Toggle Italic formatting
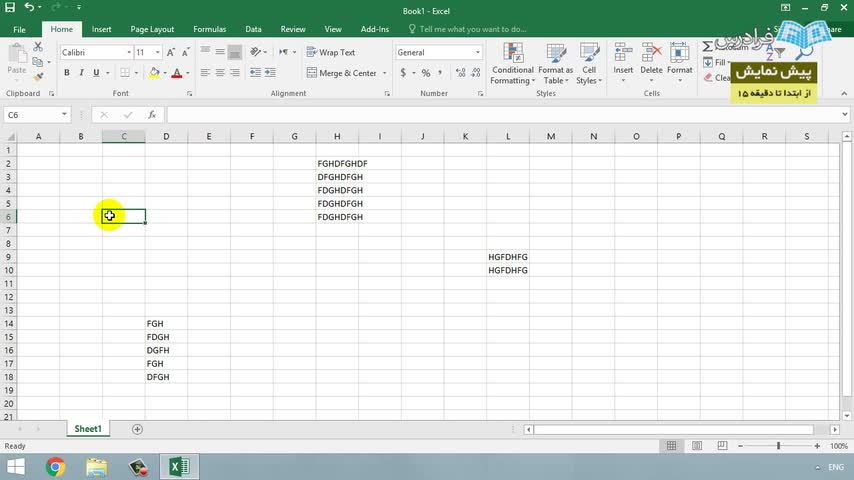 [x=81, y=72]
